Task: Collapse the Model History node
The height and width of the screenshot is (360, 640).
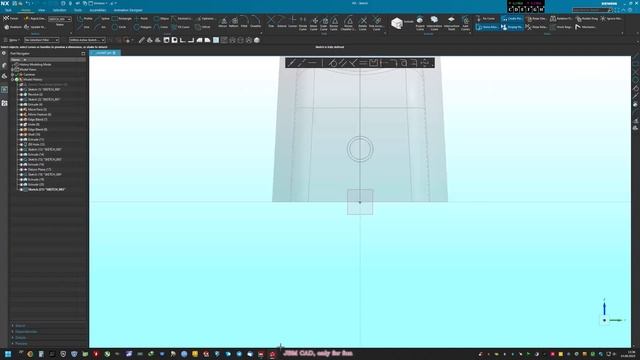Action: click(x=13, y=80)
